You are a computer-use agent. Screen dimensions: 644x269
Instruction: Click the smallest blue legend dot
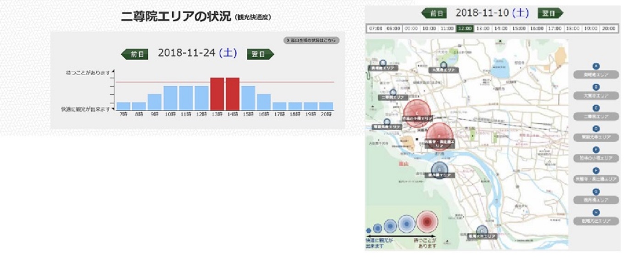click(368, 231)
